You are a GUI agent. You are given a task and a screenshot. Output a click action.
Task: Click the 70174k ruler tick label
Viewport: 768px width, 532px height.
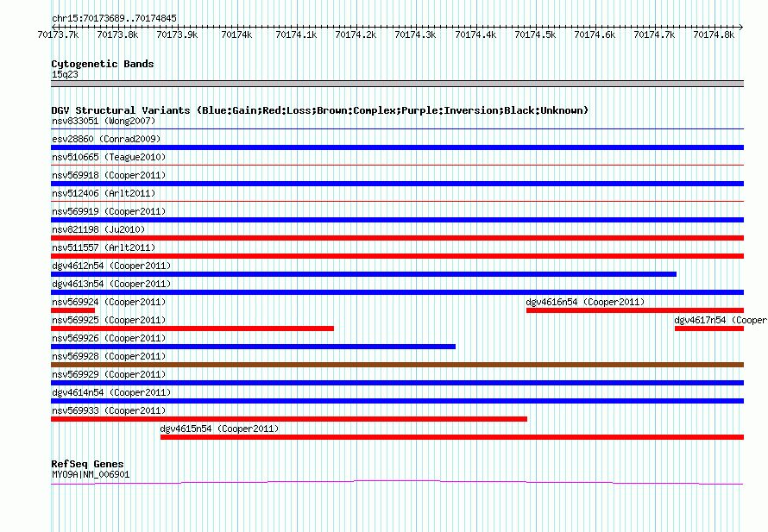click(236, 34)
